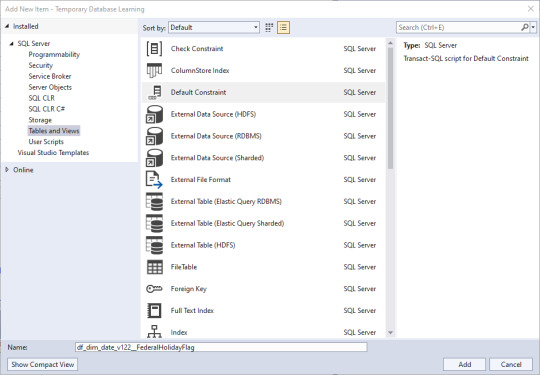Viewport: 540px width, 375px height.
Task: Click the FileTable label text
Action: [184, 267]
